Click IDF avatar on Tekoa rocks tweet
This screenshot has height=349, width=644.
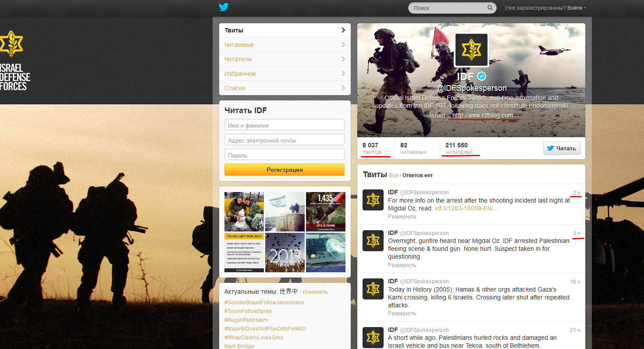coord(373,338)
